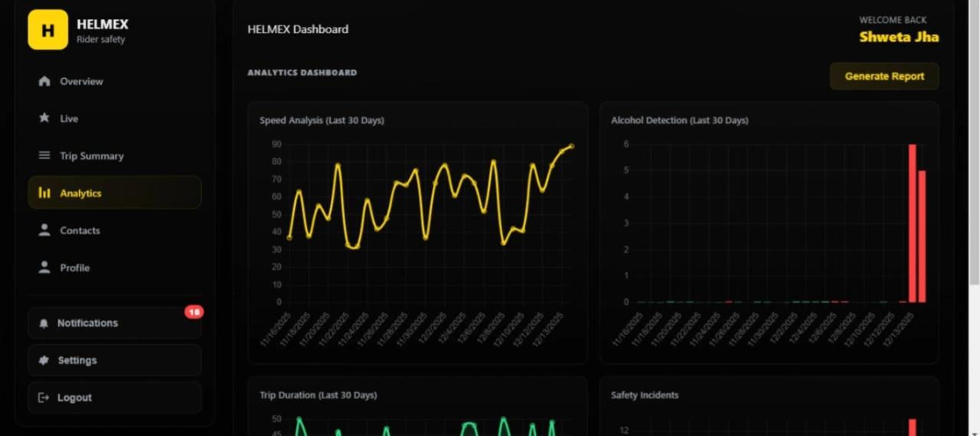
Task: Click the Alcohol Detection (Last 30 Days) title
Action: (680, 121)
